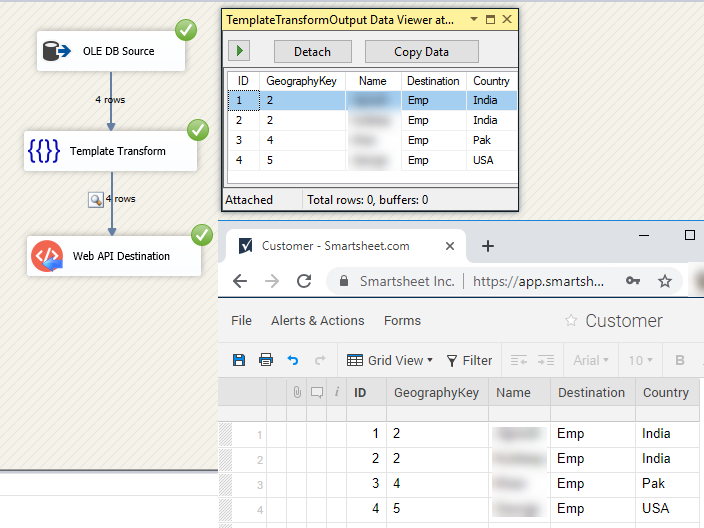Favorite the Customer sheet star
The image size is (704, 528).
(571, 321)
